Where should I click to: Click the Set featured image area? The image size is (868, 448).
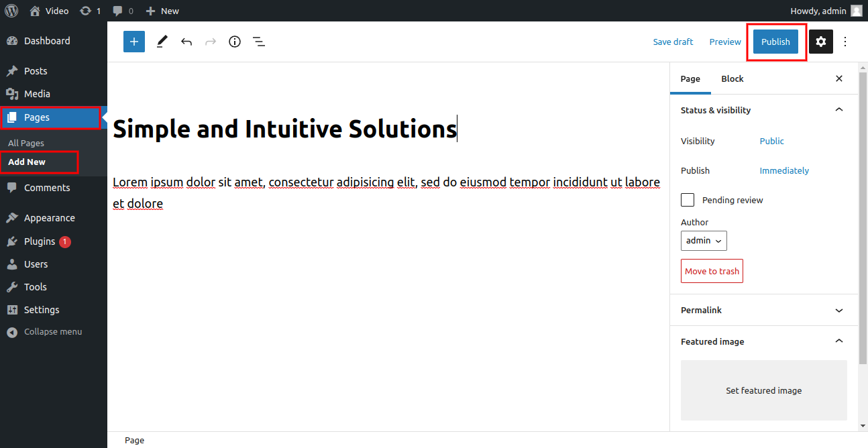coord(763,390)
